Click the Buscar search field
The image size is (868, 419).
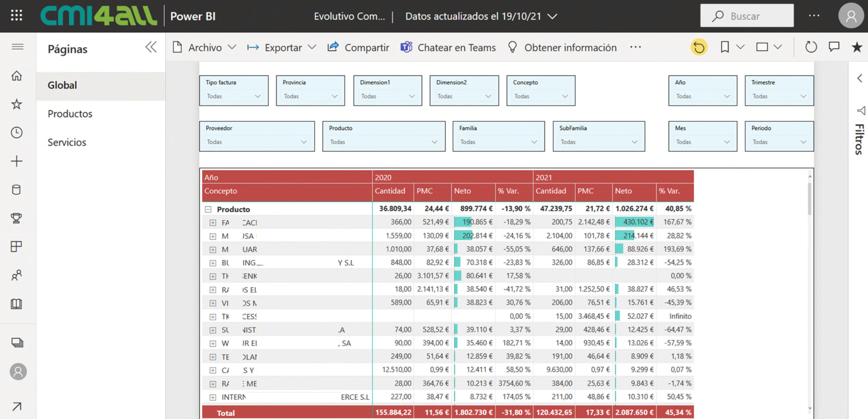[747, 16]
